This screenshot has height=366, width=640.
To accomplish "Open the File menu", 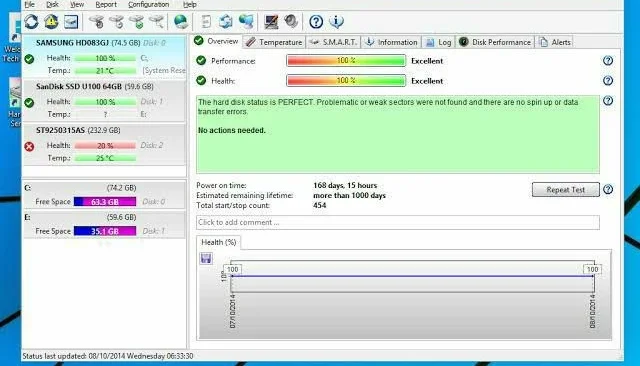I will click(29, 4).
